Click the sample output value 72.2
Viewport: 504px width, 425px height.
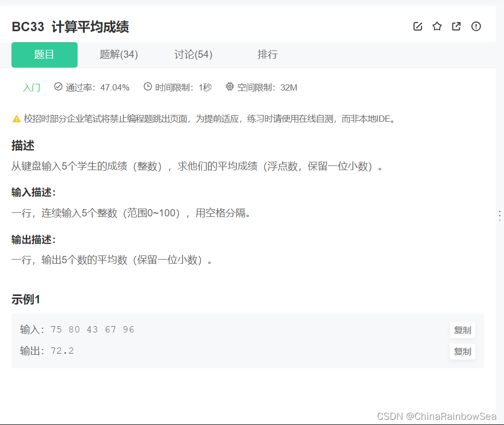pos(62,351)
